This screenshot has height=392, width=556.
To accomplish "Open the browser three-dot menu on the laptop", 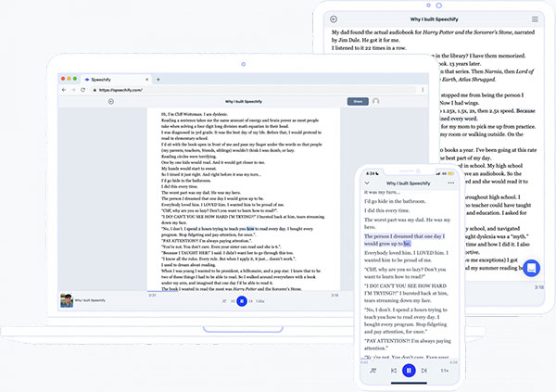I will [423, 90].
